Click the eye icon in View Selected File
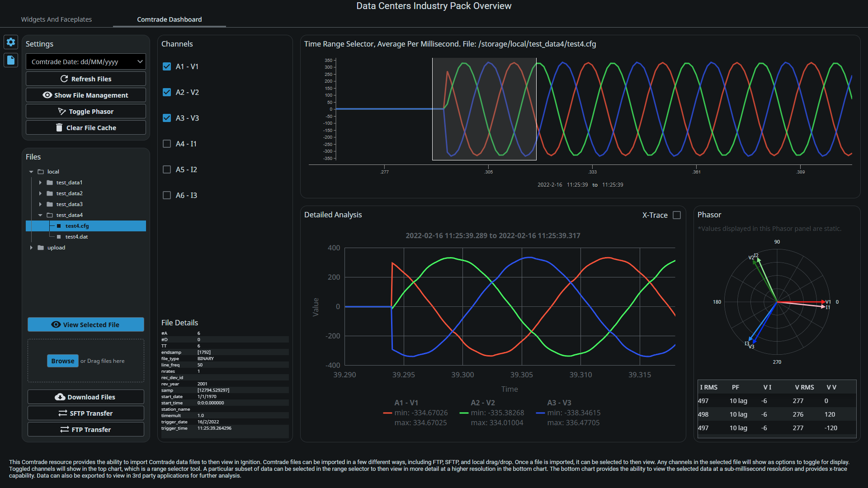 pos(56,324)
